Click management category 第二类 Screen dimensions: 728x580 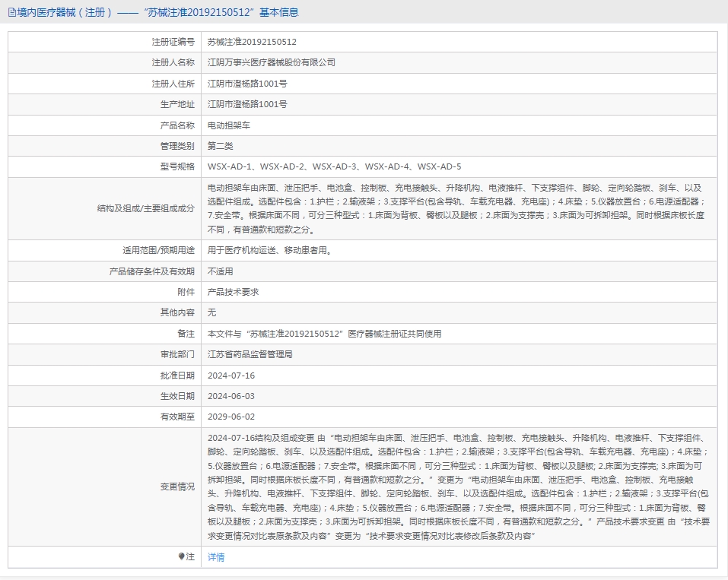coord(220,146)
